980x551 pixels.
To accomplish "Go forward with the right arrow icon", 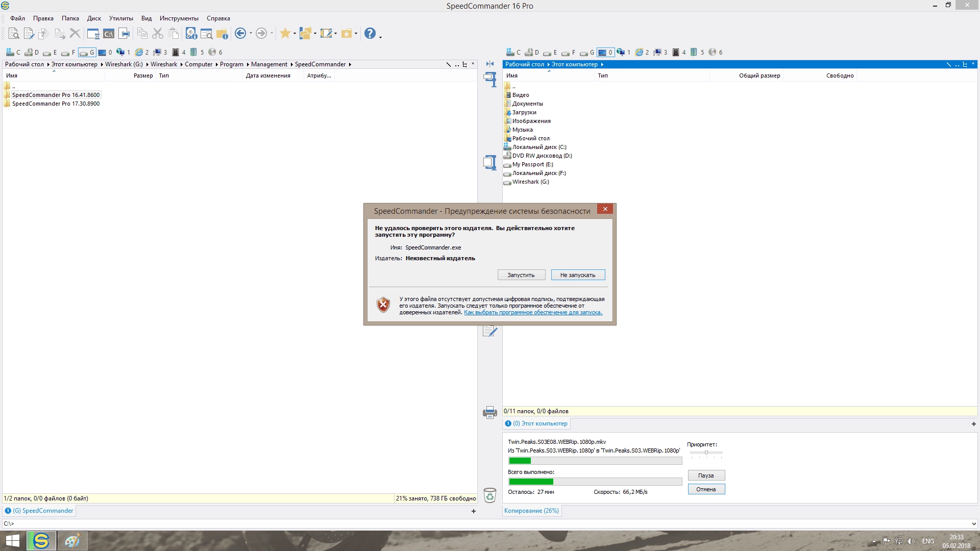I will [x=261, y=34].
